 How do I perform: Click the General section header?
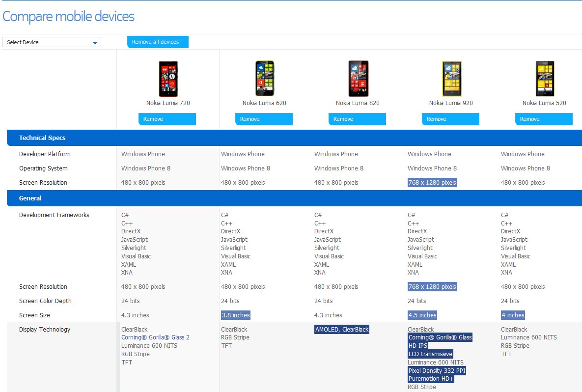[294, 198]
